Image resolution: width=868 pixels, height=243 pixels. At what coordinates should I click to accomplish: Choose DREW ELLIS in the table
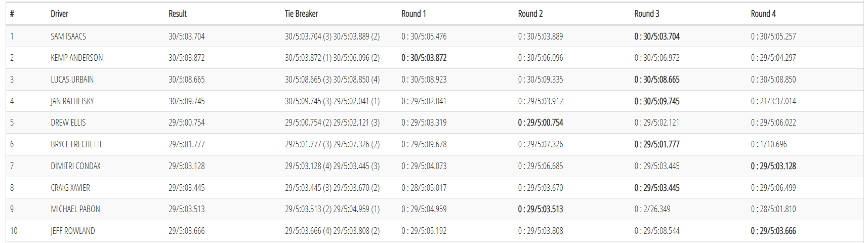[68, 123]
